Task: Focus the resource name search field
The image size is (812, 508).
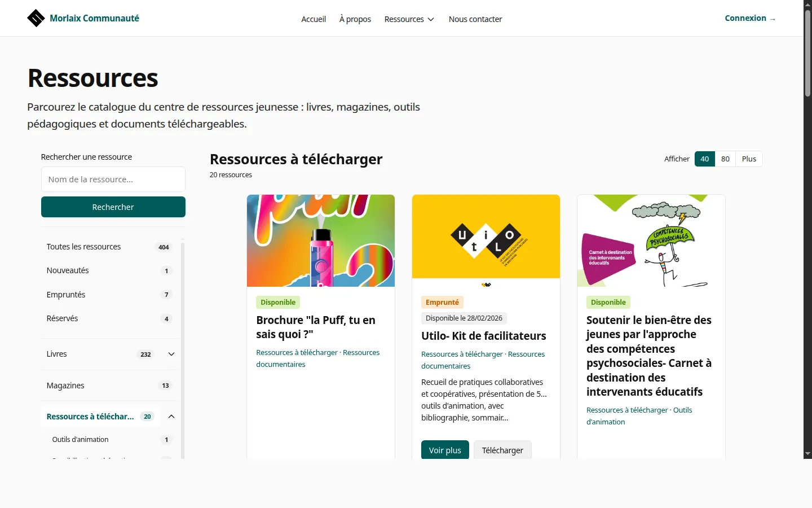Action: pos(113,179)
